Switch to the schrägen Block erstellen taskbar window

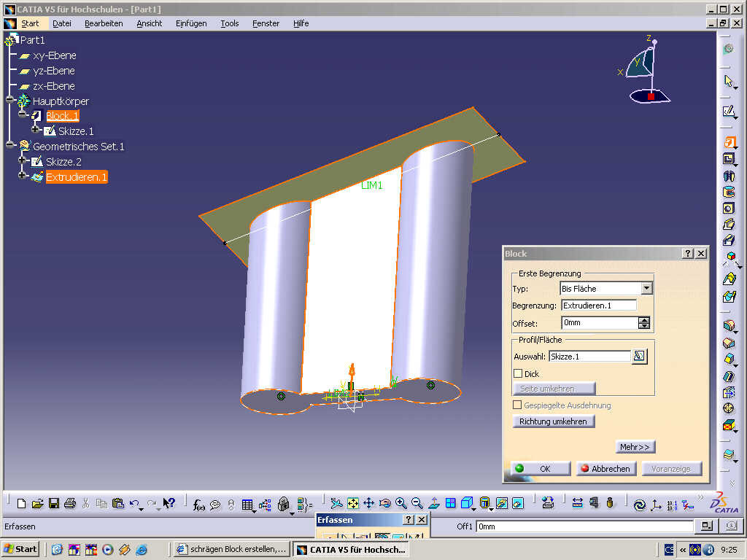(x=231, y=549)
